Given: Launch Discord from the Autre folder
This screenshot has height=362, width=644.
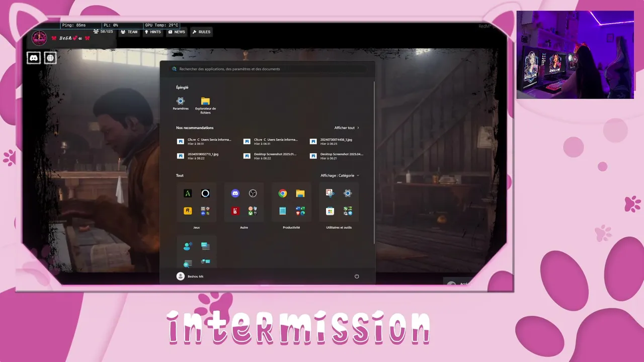Looking at the screenshot, I should (x=235, y=194).
